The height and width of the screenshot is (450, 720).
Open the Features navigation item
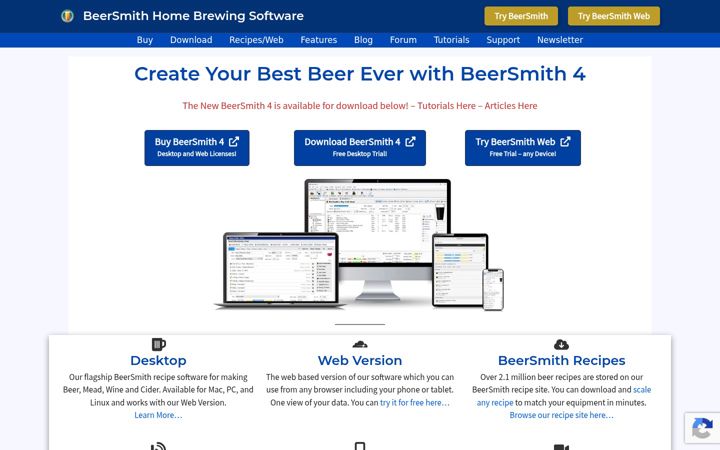click(x=319, y=40)
